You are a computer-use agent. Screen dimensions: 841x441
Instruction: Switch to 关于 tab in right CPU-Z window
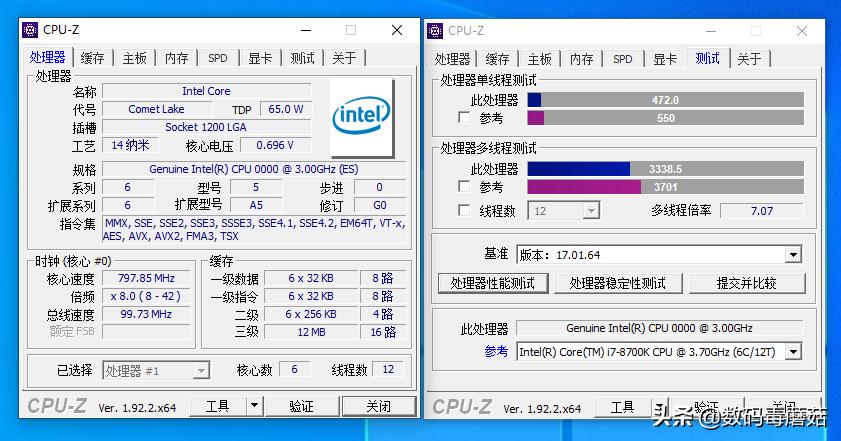(x=749, y=59)
